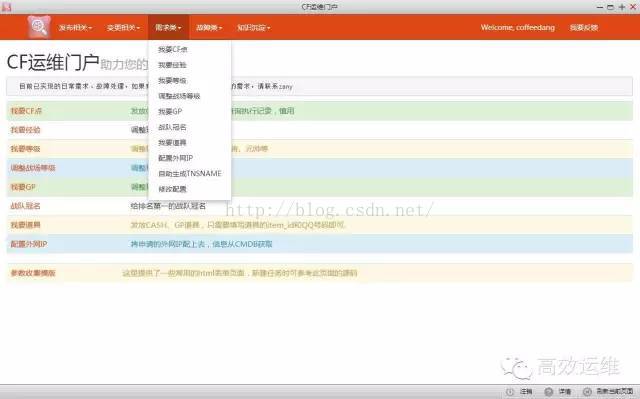
Task: Open the 故障类 dropdown in navbar
Action: 209,28
